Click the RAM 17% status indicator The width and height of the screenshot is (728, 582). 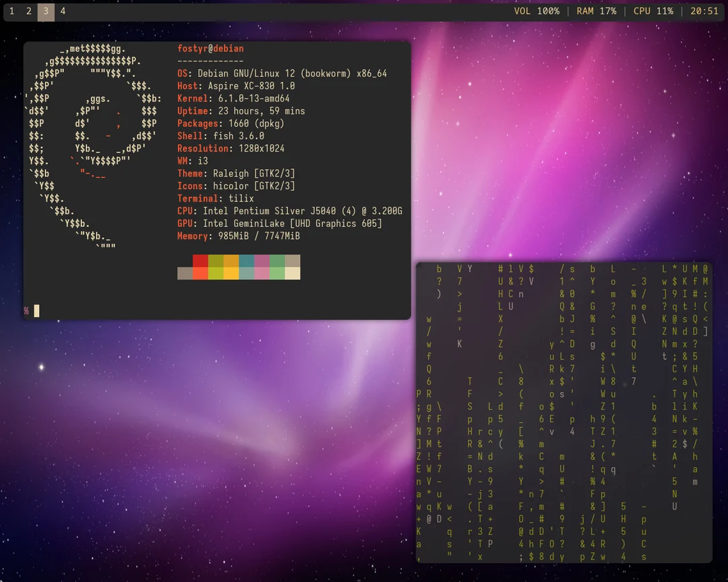coord(596,11)
